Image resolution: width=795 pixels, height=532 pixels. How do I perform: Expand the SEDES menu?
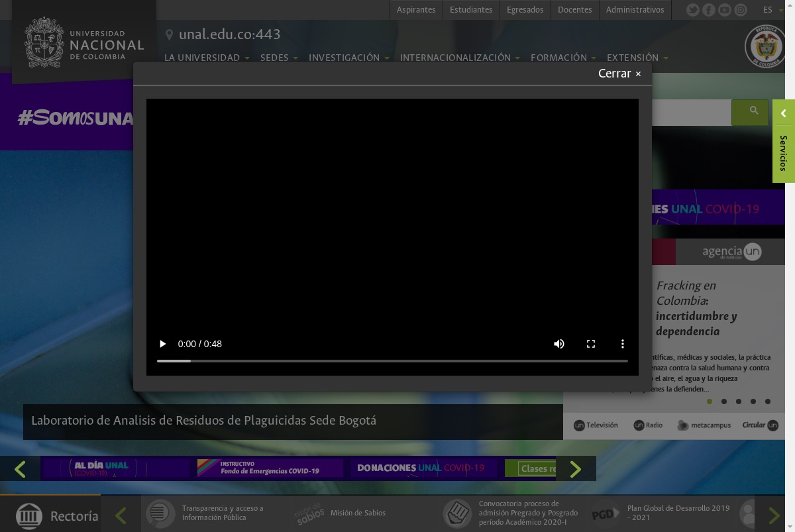point(279,58)
